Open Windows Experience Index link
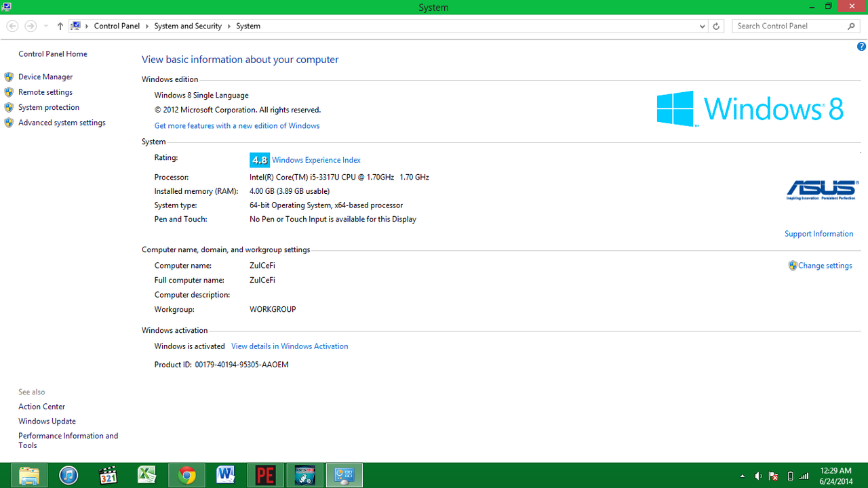This screenshot has height=488, width=868. pyautogui.click(x=316, y=160)
